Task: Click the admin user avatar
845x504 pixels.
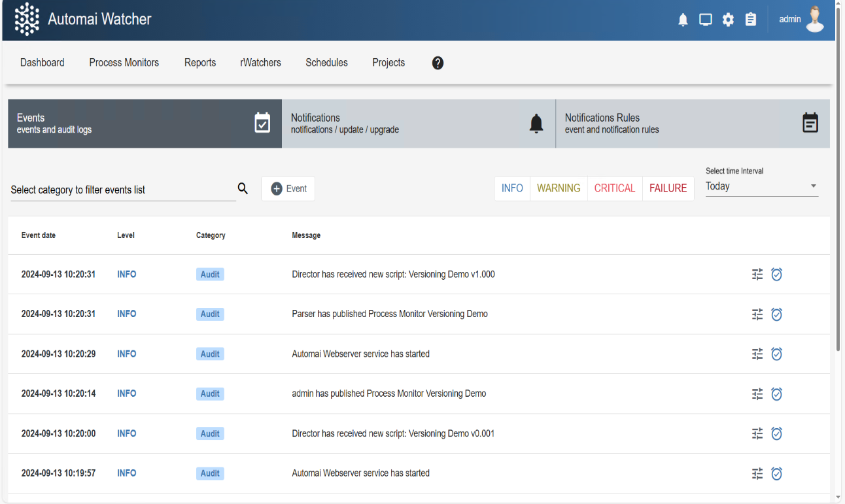Action: coord(815,19)
